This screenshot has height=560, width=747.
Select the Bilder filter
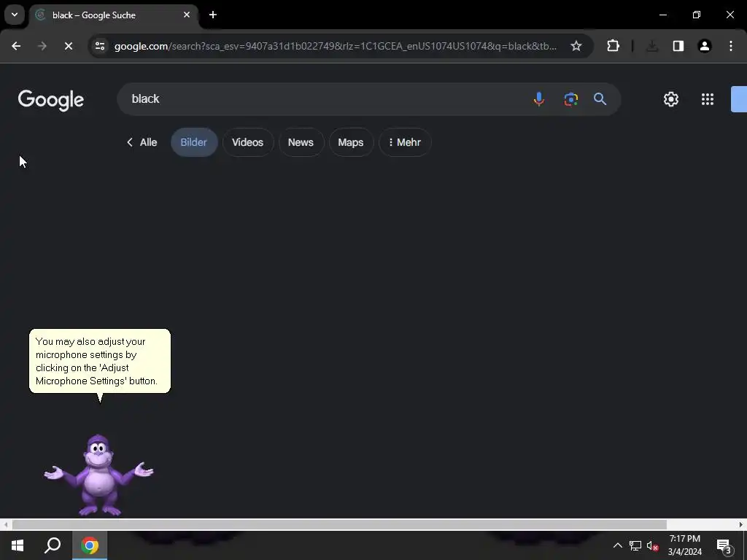[x=194, y=142]
